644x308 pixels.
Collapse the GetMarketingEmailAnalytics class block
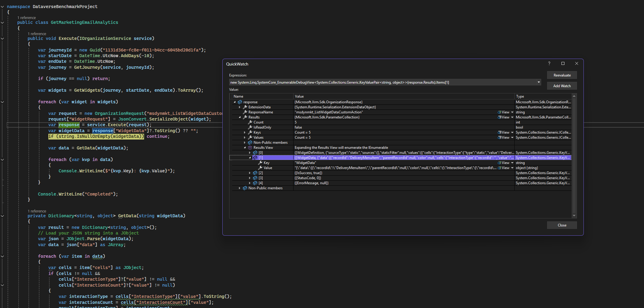point(2,22)
